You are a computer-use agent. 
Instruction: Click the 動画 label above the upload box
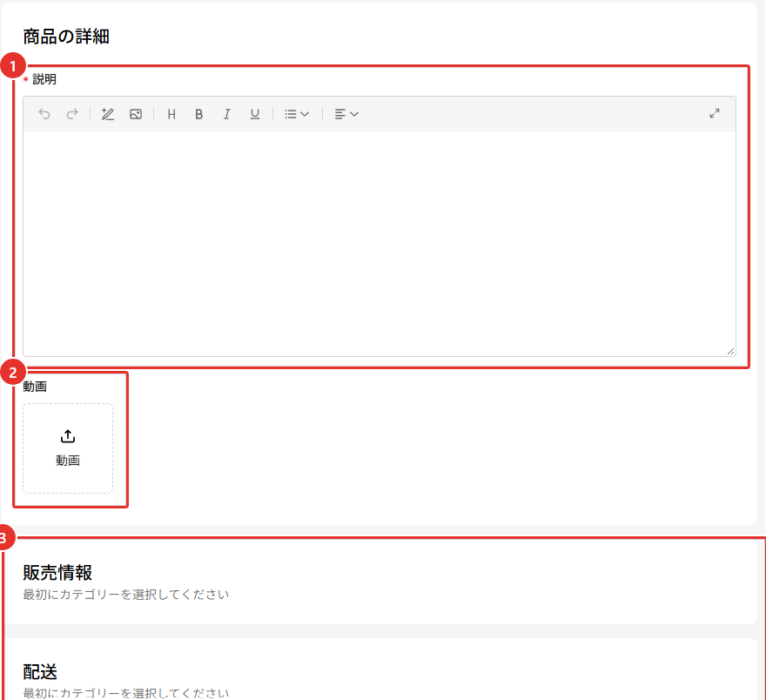tap(35, 387)
